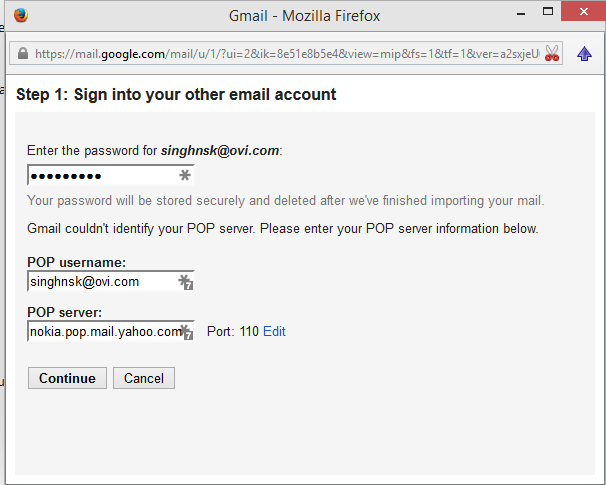Focus the password input field
The width and height of the screenshot is (606, 485).
click(111, 175)
